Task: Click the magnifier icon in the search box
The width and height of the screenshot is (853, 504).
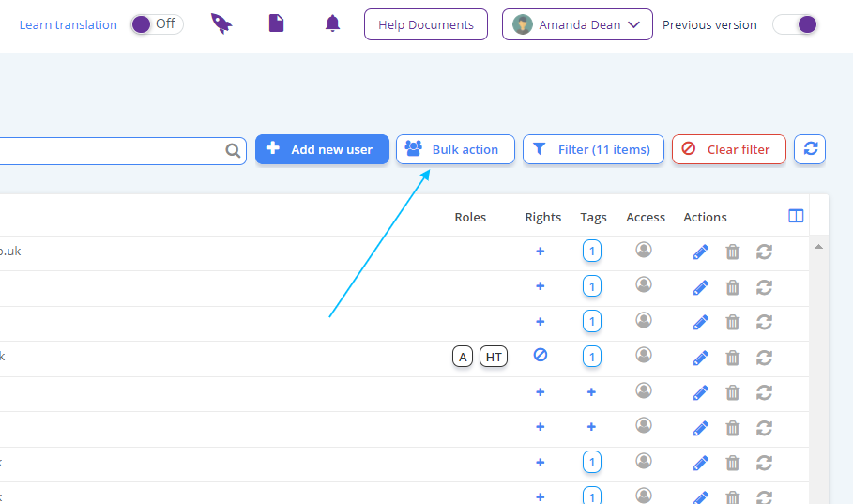Action: click(233, 150)
